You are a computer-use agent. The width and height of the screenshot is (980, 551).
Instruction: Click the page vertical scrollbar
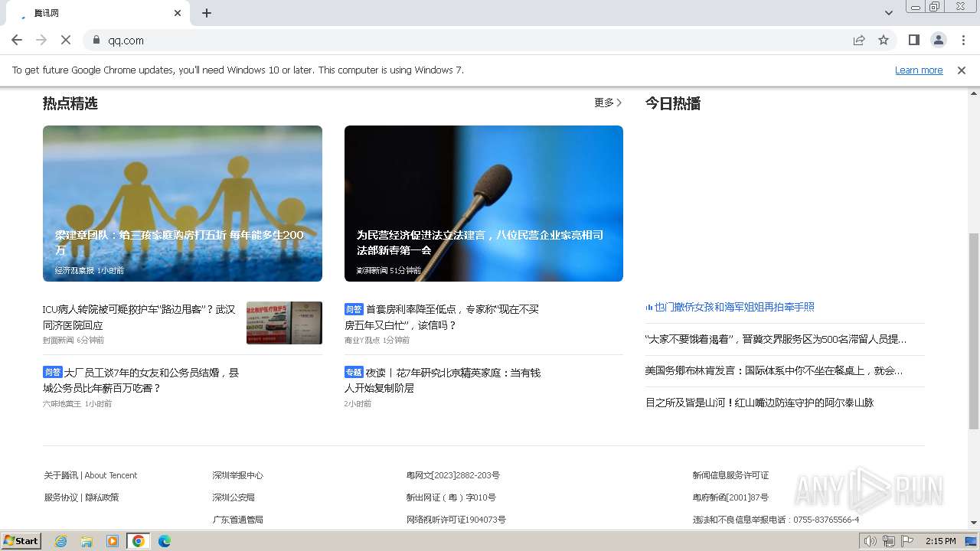pos(974,331)
